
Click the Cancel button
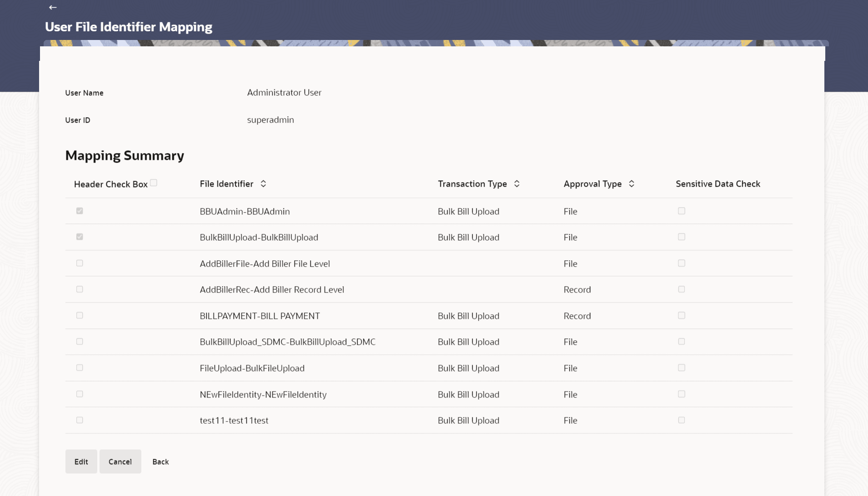[x=120, y=461]
